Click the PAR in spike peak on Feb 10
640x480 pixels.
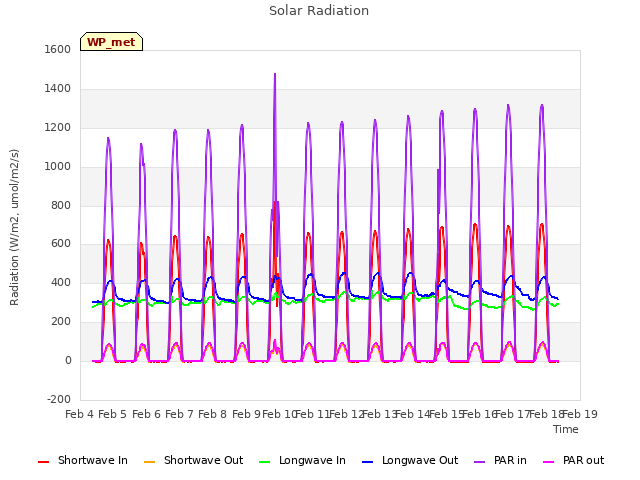tap(275, 74)
